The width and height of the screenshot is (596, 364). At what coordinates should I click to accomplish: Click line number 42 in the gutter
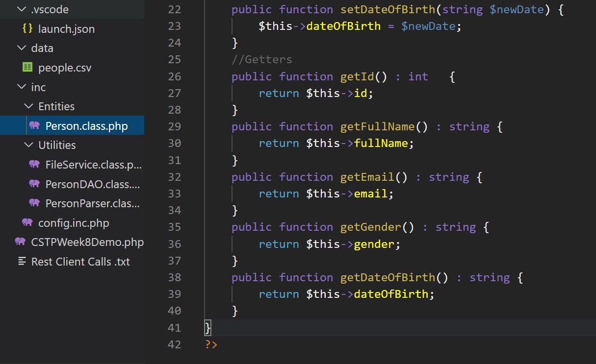[x=174, y=344]
